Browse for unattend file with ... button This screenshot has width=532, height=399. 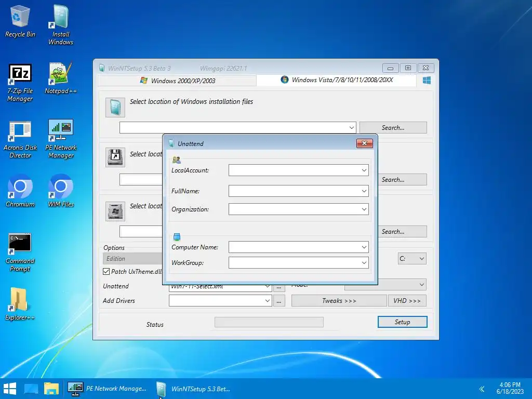click(279, 288)
